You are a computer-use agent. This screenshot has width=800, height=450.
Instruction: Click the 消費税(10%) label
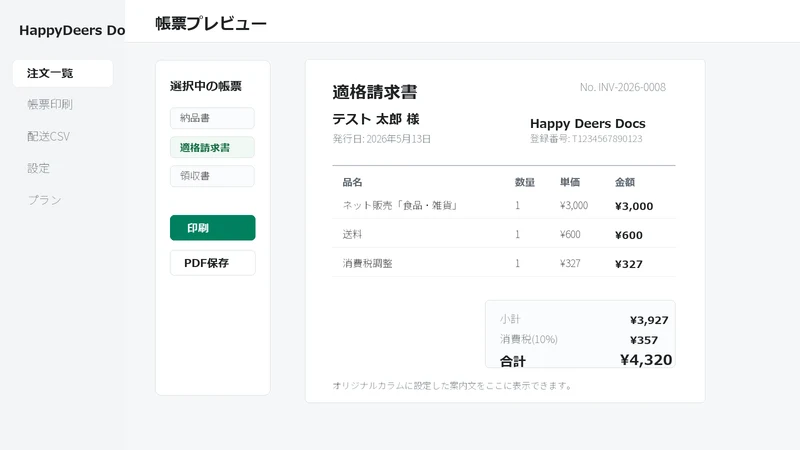point(529,339)
